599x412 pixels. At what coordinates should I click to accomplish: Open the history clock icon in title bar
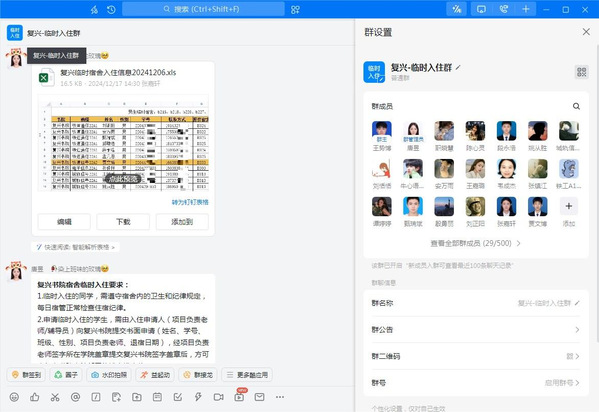(x=111, y=9)
